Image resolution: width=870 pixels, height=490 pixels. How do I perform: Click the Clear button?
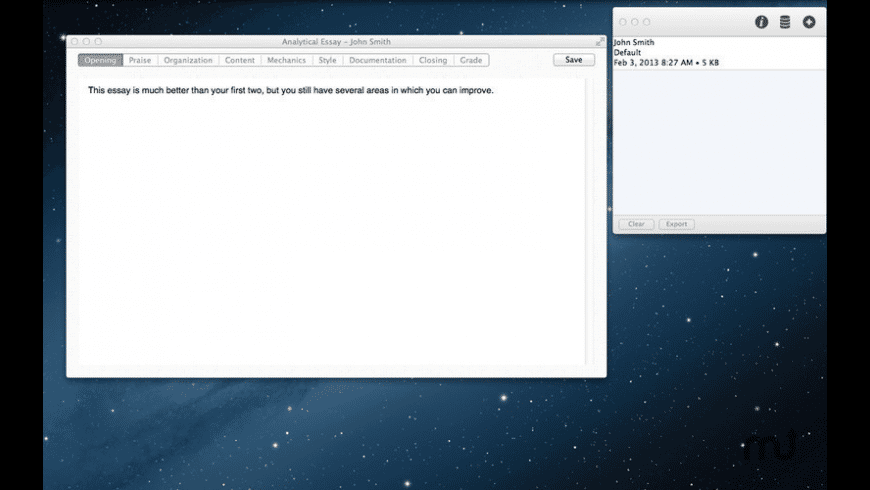(636, 224)
